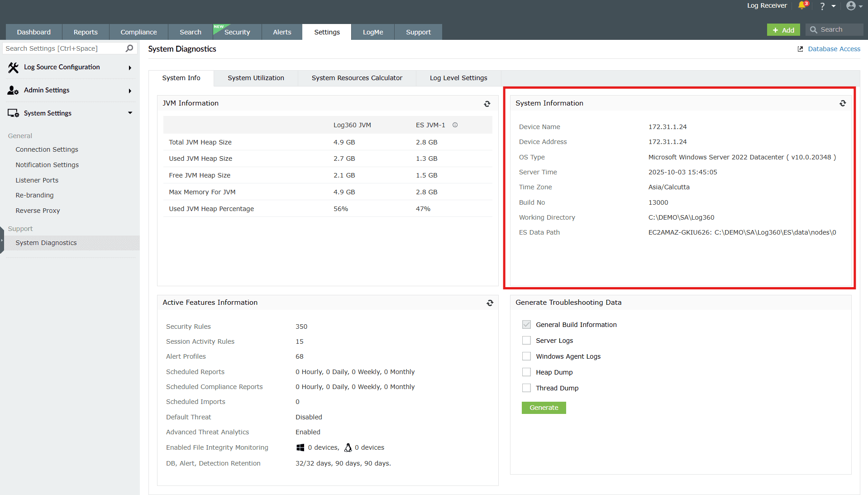Expand the Admin Settings arrow
Viewport: 868px width, 495px height.
(130, 91)
